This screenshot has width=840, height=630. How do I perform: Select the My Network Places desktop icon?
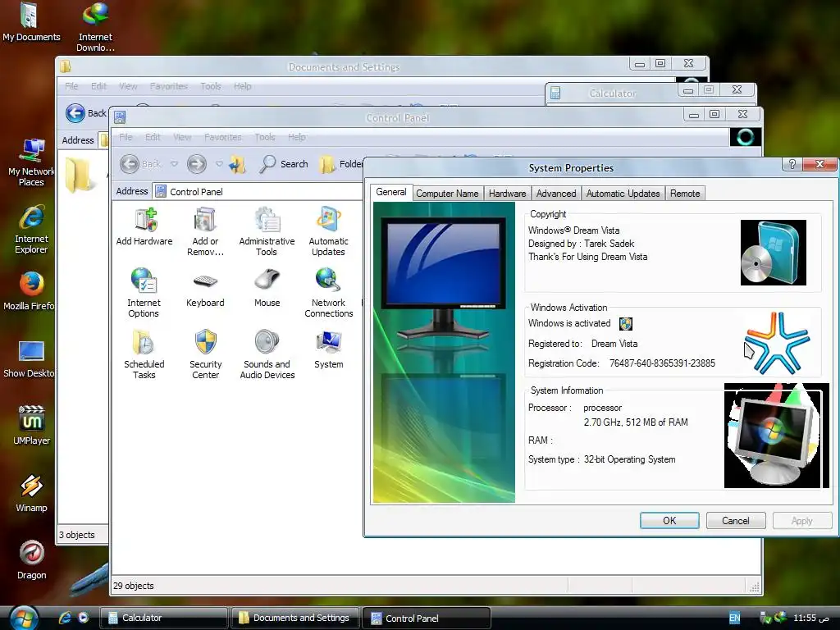click(31, 162)
